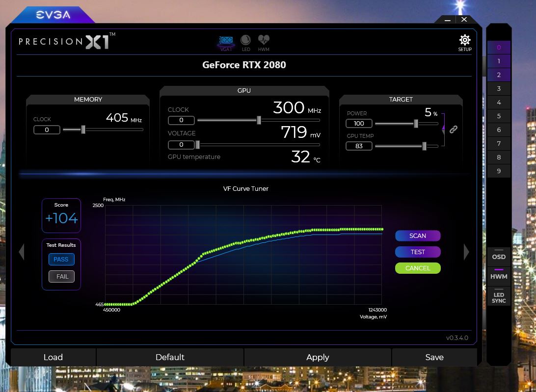Image resolution: width=536 pixels, height=392 pixels.
Task: Minimize the Precision X1 window
Action: coord(448,20)
